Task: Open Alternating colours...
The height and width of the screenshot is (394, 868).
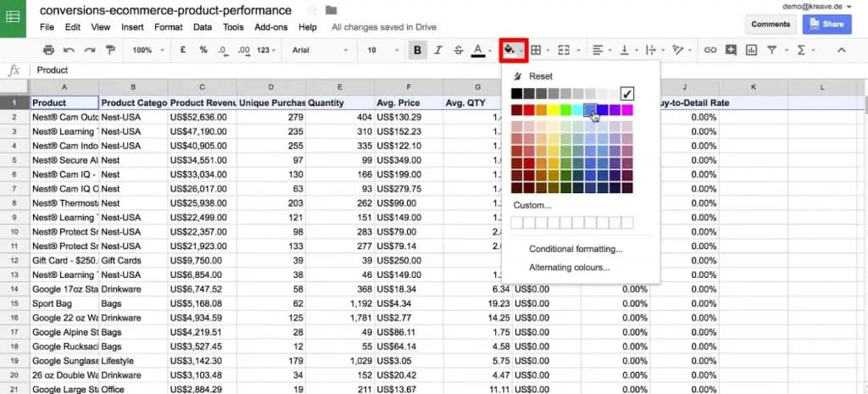Action: [570, 268]
